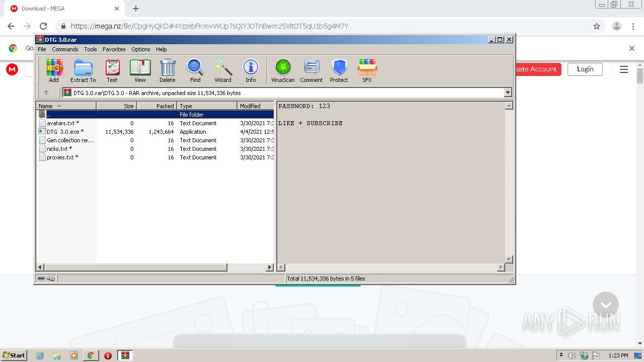Click the comment pane scroll up arrow
644x362 pixels.
[509, 106]
